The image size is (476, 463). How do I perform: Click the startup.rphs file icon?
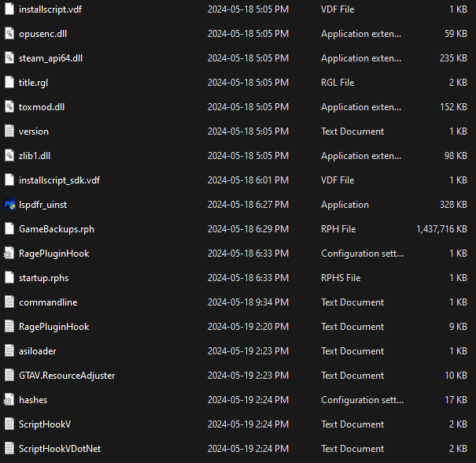point(9,278)
